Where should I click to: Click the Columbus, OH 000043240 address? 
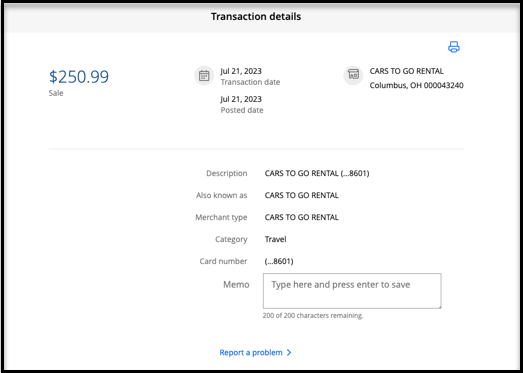tap(416, 85)
